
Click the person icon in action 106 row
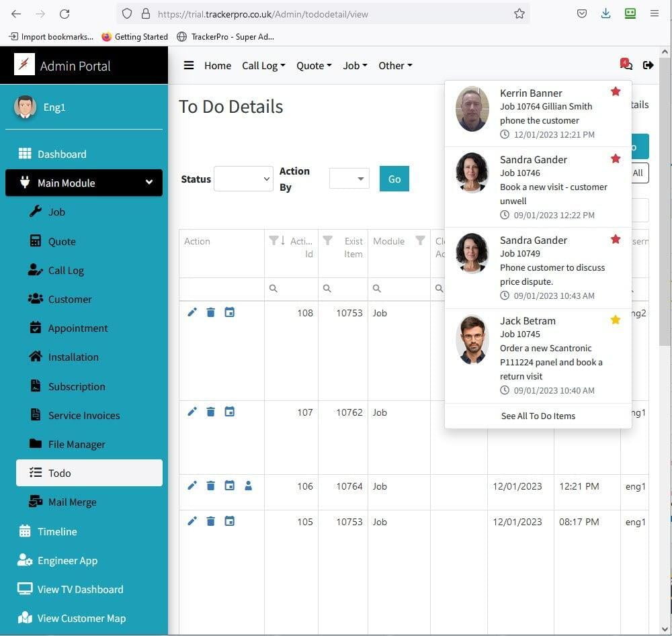tap(248, 486)
